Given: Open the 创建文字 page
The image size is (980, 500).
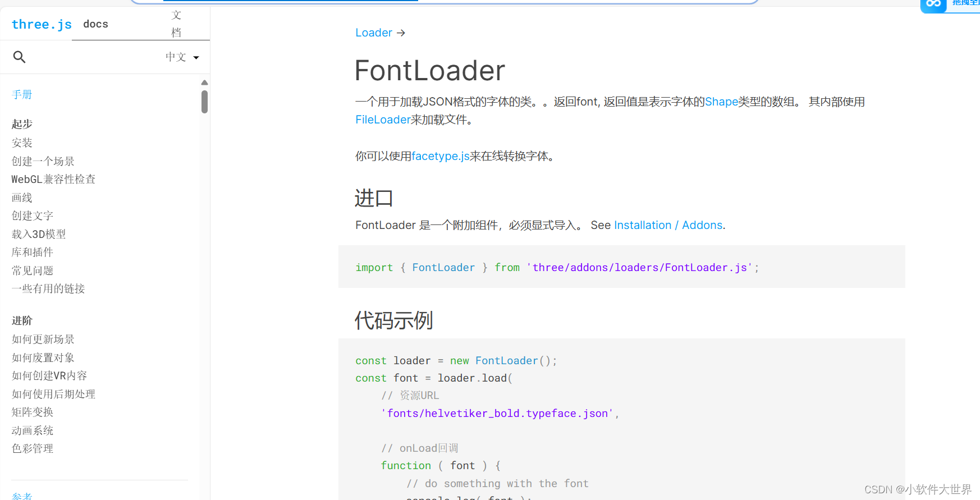Looking at the screenshot, I should coord(33,216).
